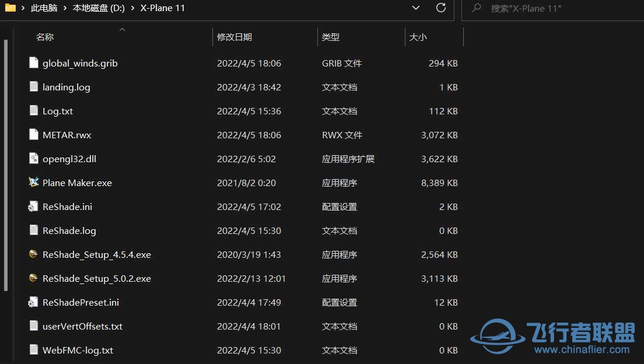Select the Log.txt file name

tap(58, 111)
